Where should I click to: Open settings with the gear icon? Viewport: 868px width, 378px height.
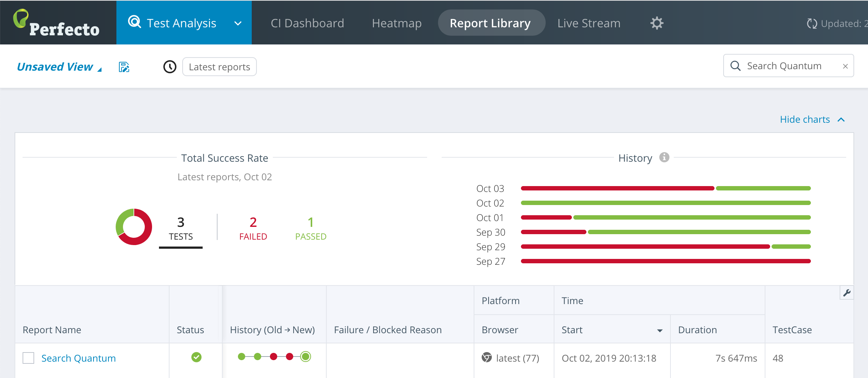pos(657,23)
